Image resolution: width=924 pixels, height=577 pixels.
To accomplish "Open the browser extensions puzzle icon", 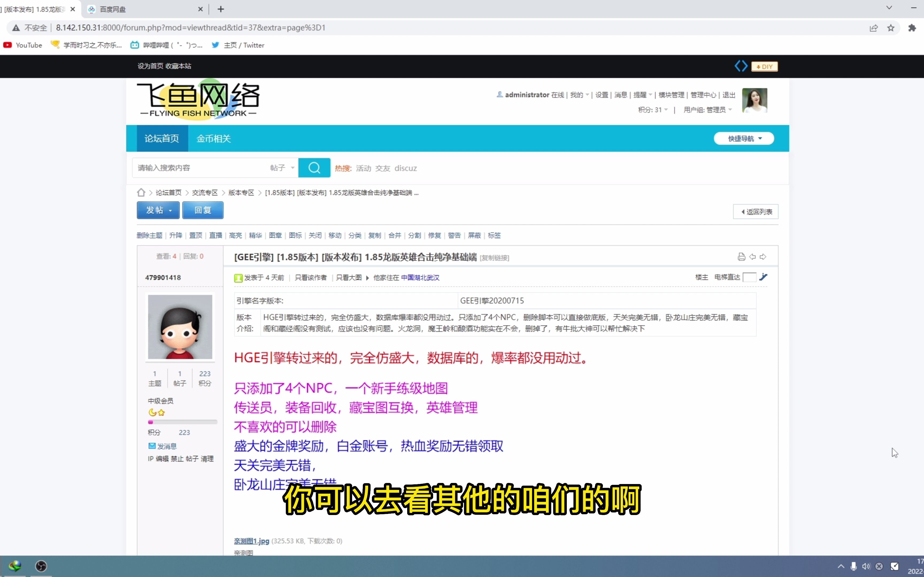I will tap(912, 28).
